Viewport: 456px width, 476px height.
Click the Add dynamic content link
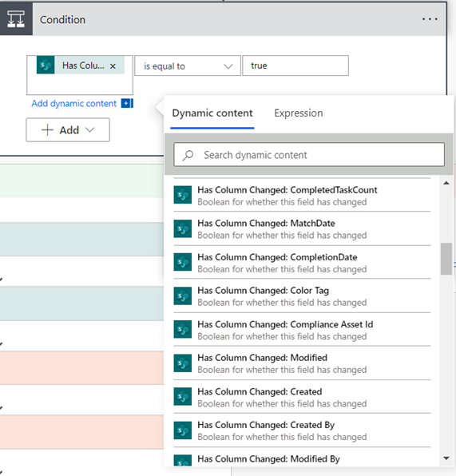pos(73,104)
